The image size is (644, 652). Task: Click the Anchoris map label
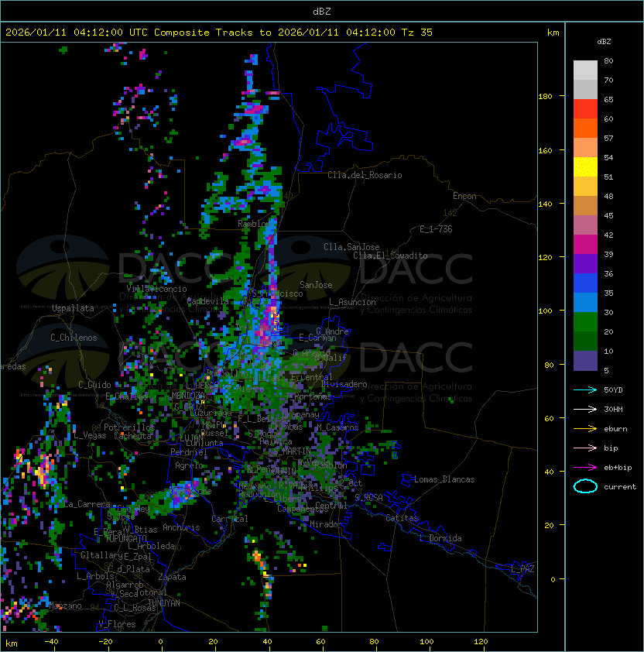point(181,527)
